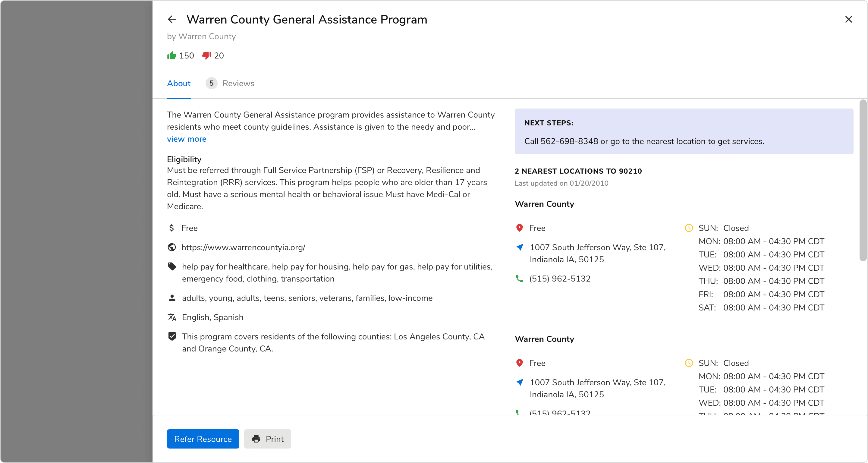Click the globe icon beside website URL
The height and width of the screenshot is (463, 868).
[172, 248]
